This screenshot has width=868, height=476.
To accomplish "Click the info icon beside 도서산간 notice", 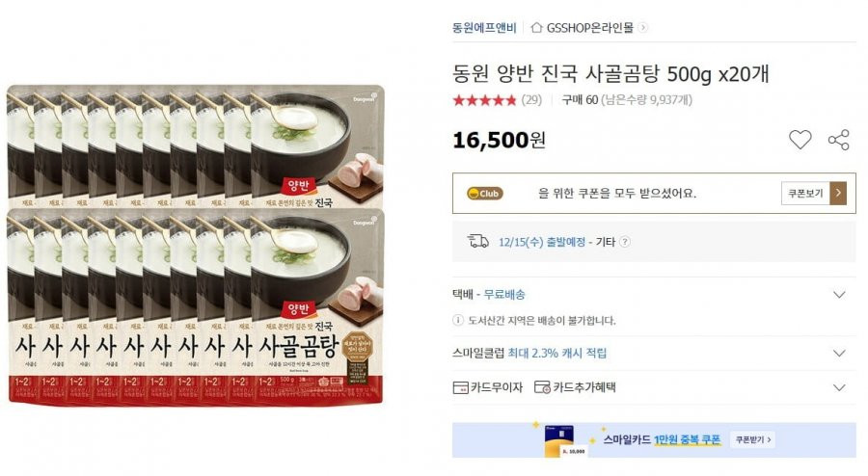I will click(458, 320).
